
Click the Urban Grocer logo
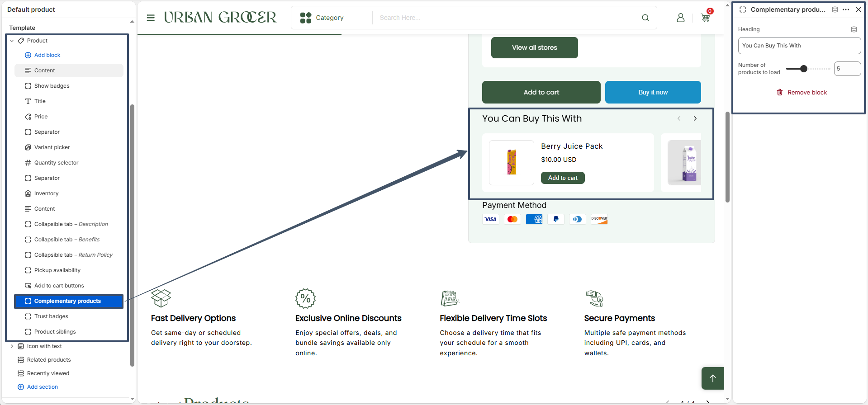(x=220, y=17)
